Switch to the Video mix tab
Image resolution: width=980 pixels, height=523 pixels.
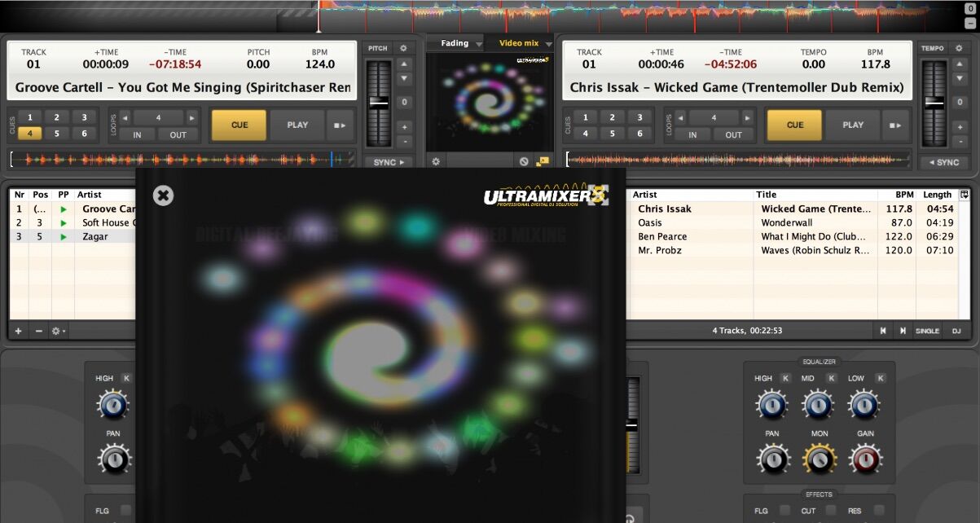pos(519,43)
